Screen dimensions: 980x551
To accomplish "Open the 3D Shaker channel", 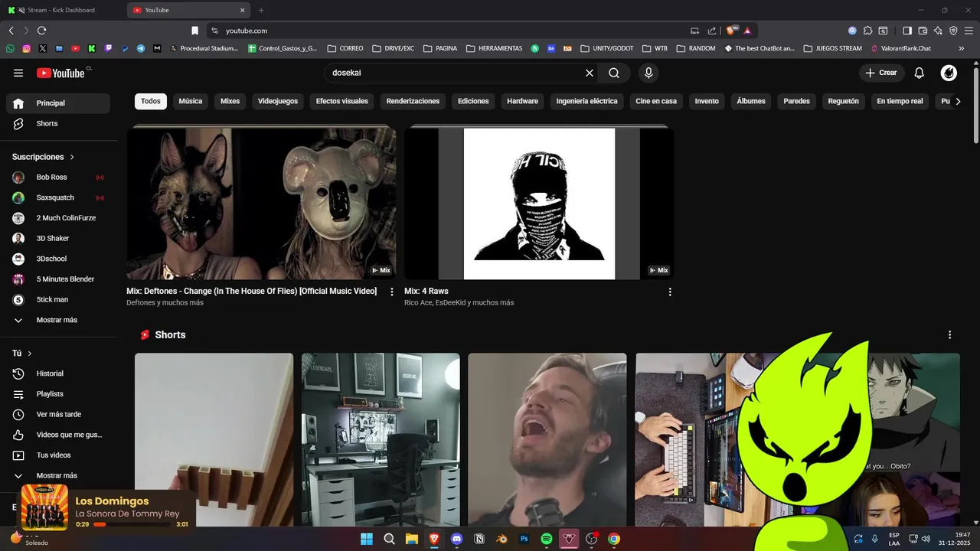I will click(58, 238).
